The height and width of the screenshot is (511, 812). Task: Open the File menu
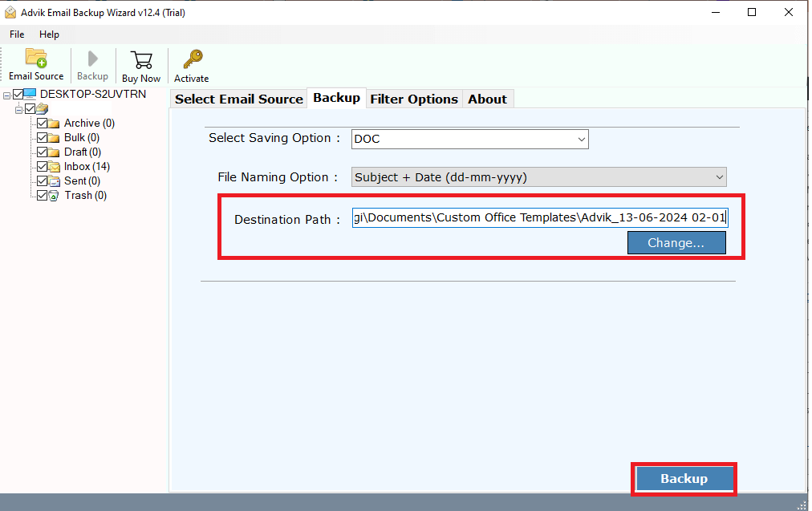[17, 34]
